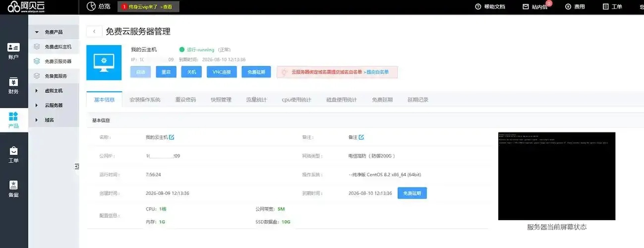Click 免费延期 button next to 到期时间
This screenshot has height=248, width=644.
[x=412, y=193]
